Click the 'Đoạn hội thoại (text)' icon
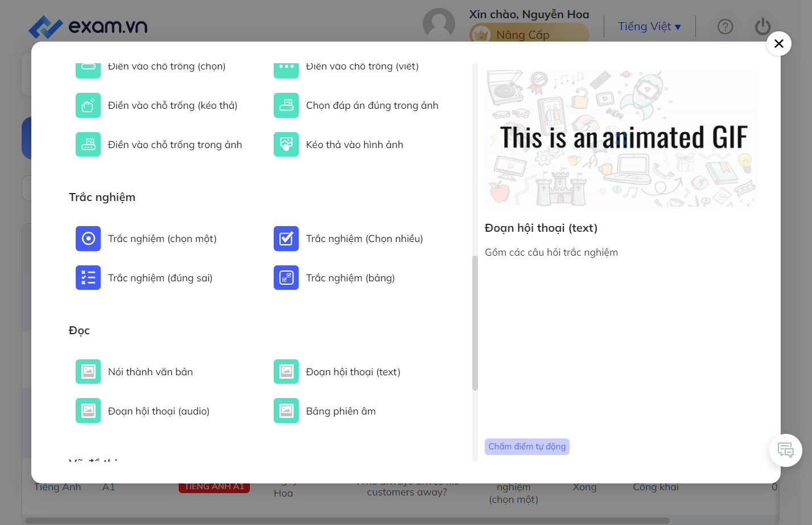The height and width of the screenshot is (525, 812). coord(286,372)
